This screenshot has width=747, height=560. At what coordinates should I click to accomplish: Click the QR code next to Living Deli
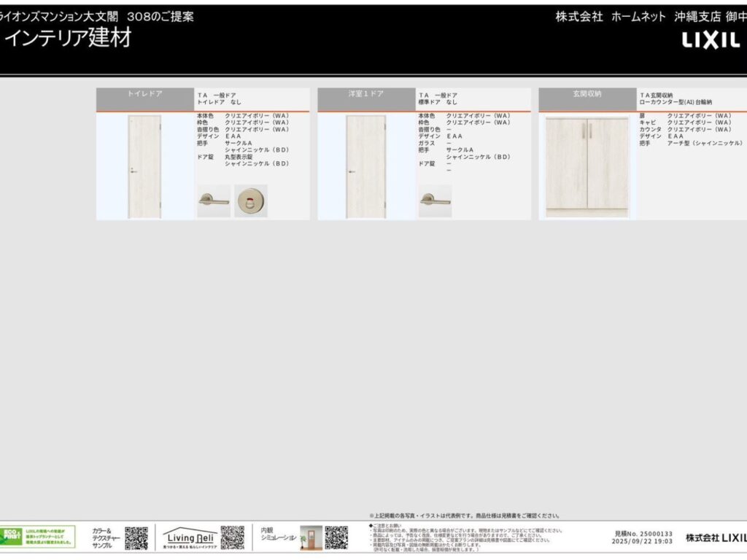pyautogui.click(x=232, y=537)
